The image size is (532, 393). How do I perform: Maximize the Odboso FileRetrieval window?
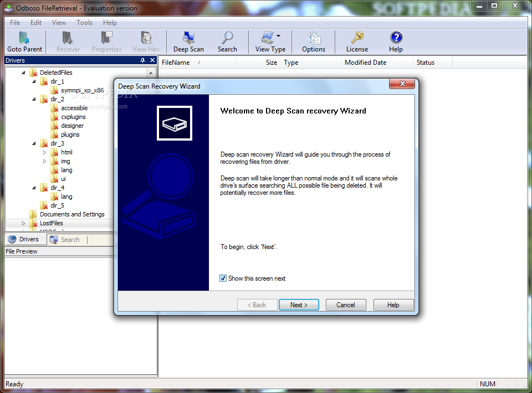495,6
